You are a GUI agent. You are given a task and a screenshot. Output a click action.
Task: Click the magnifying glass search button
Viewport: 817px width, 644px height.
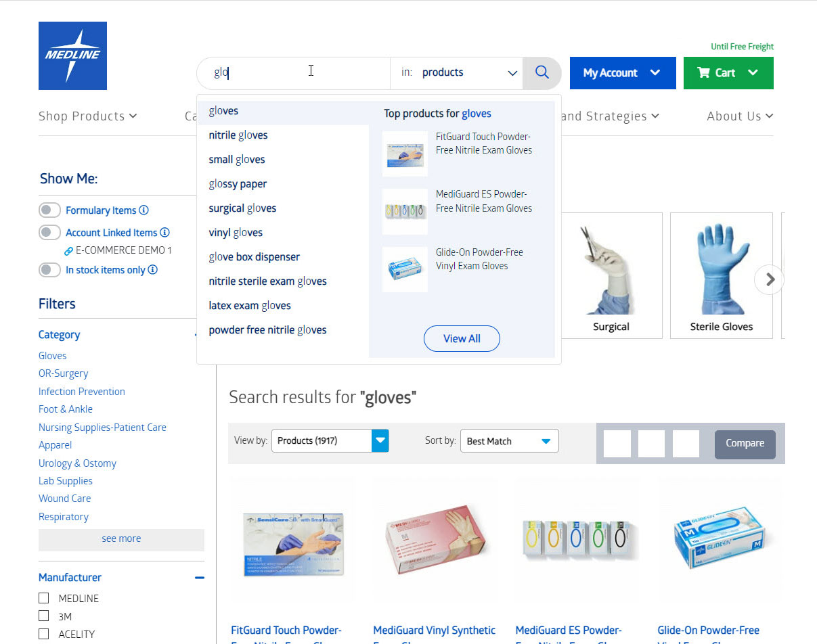542,72
